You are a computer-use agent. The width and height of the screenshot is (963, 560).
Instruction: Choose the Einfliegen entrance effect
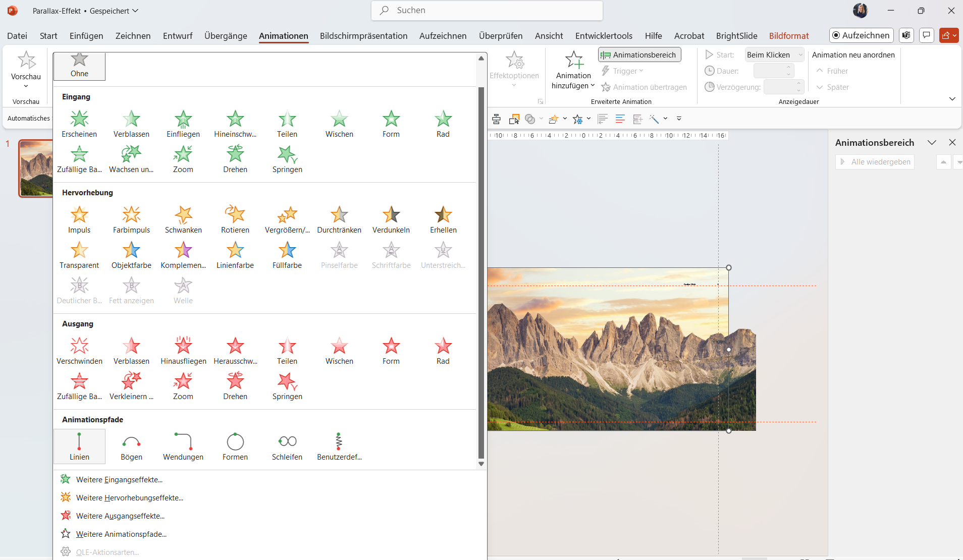(183, 124)
